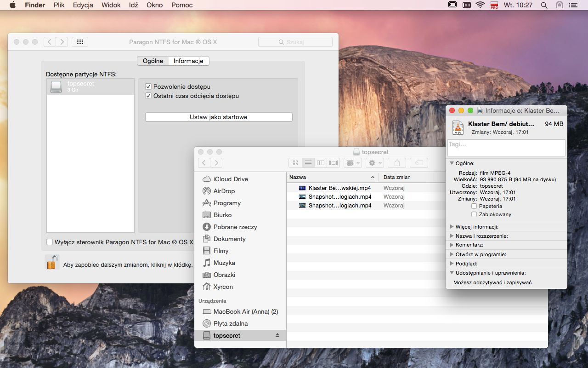
Task: Open Biurko in Finder sidebar
Action: 240,215
